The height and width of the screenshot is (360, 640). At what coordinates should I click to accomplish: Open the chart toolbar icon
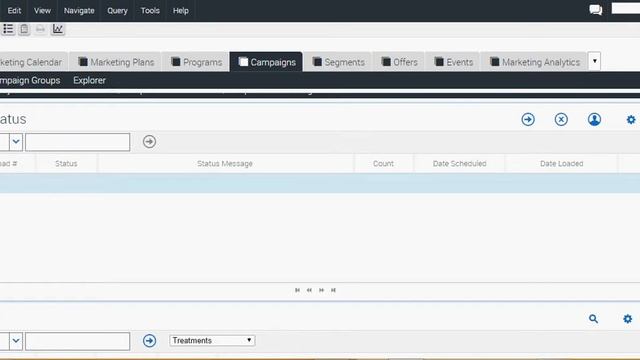pos(58,29)
